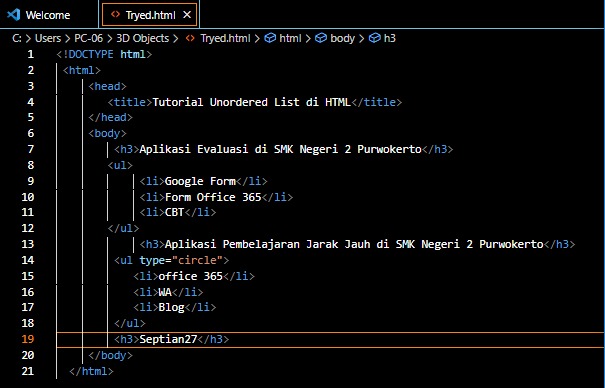Click the cube icon beside html breadcrumb
This screenshot has height=388, width=605.
point(270,38)
